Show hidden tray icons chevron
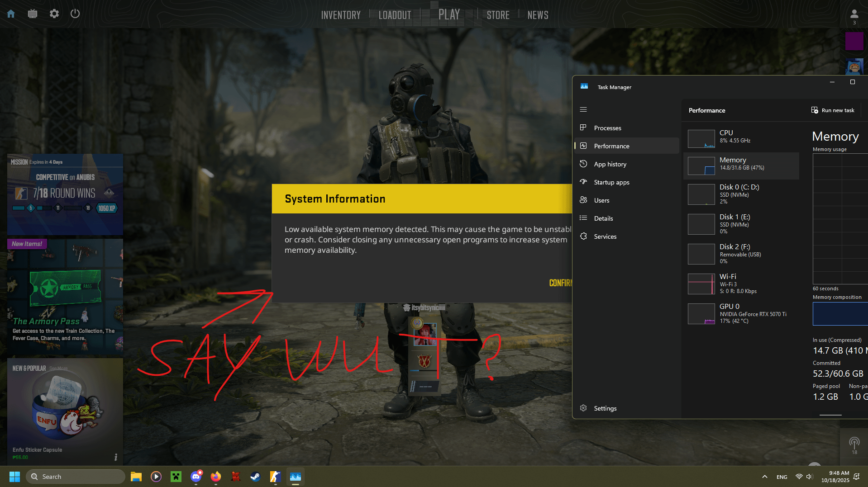The width and height of the screenshot is (868, 487). click(x=765, y=477)
